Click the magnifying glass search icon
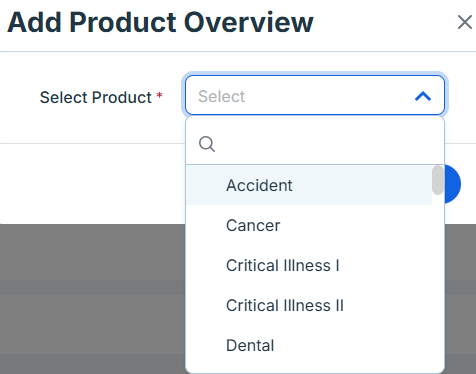This screenshot has height=374, width=476. point(207,144)
